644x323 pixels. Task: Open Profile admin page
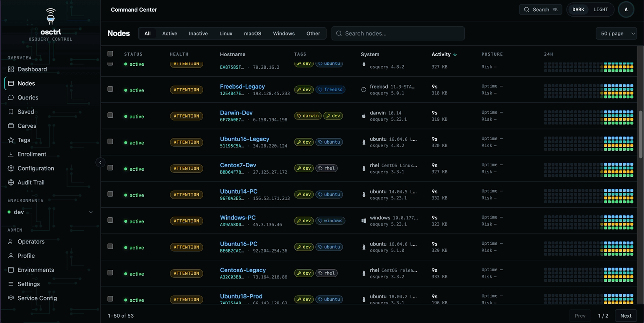26,256
